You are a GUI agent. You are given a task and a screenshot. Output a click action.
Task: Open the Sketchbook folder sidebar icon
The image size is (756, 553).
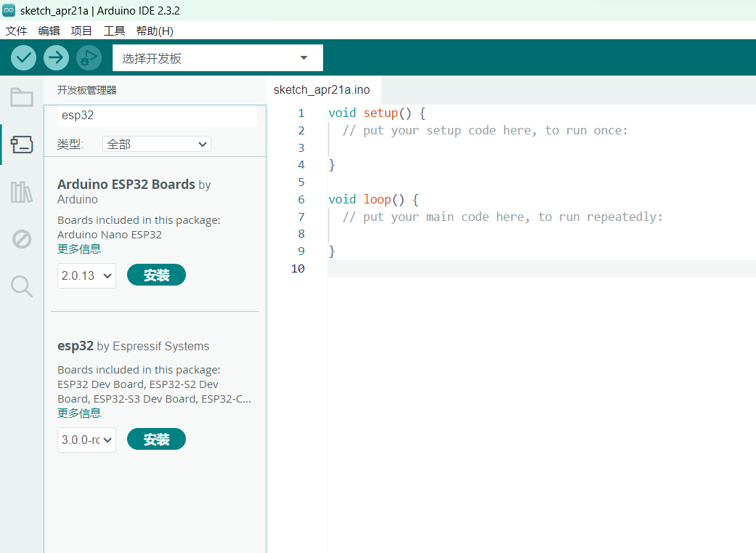(x=22, y=97)
